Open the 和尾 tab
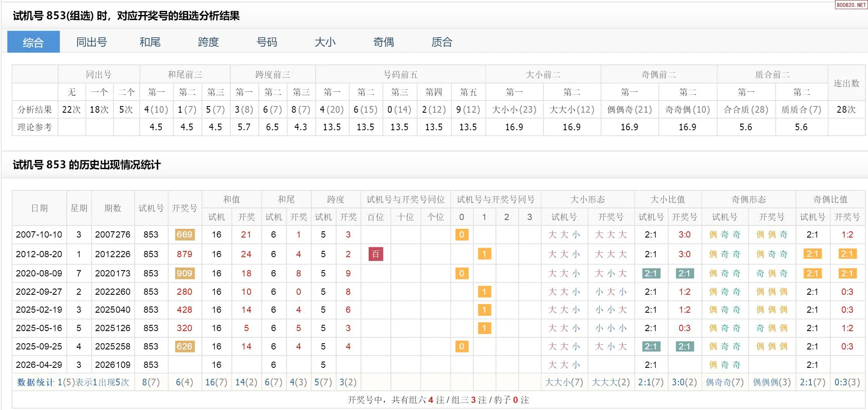 click(x=150, y=42)
